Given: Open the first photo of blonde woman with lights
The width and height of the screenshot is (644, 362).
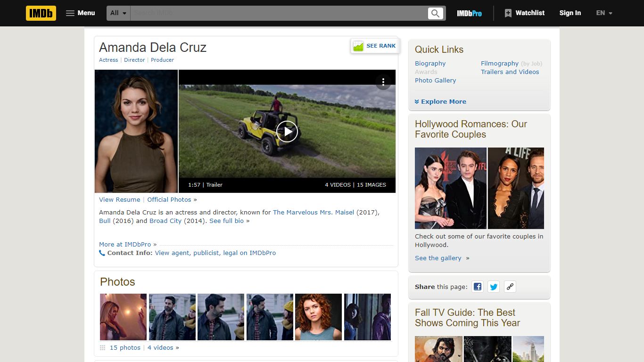Looking at the screenshot, I should coord(123,317).
